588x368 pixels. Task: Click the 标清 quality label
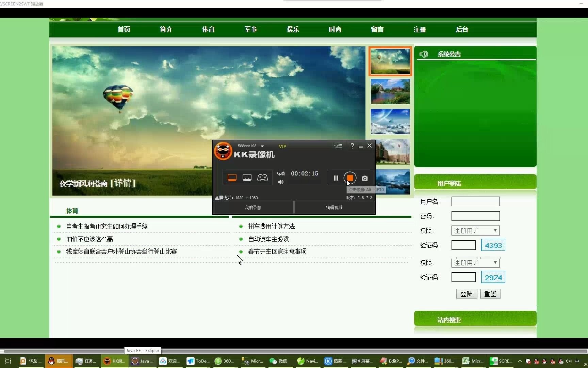(281, 173)
